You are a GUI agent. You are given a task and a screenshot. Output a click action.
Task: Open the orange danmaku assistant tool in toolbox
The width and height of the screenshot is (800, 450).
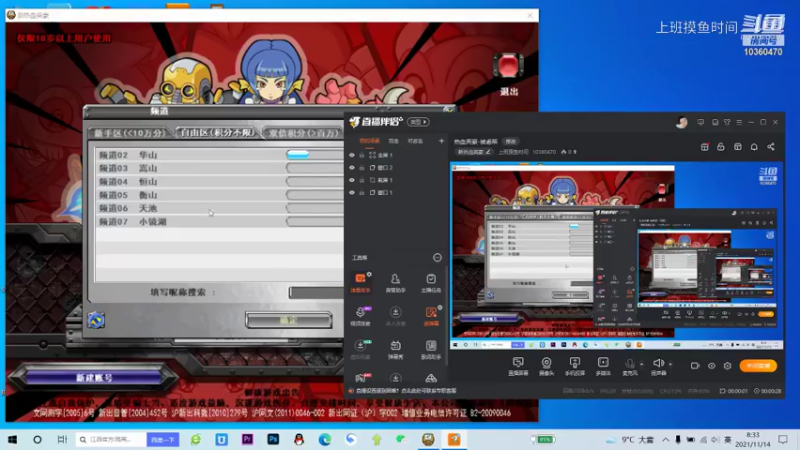point(360,282)
